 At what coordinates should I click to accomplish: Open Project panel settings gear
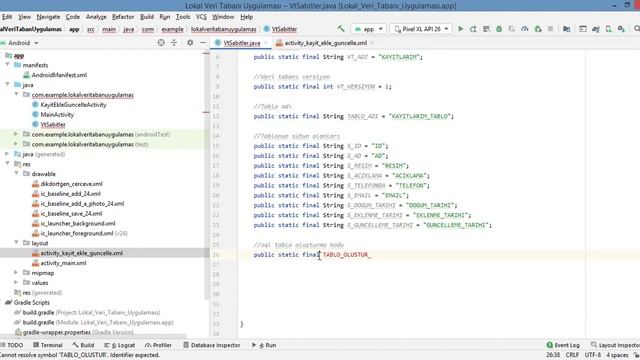pos(190,42)
